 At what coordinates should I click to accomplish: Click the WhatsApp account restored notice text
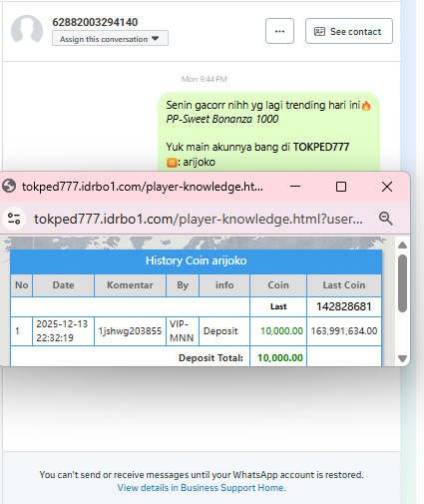click(202, 475)
